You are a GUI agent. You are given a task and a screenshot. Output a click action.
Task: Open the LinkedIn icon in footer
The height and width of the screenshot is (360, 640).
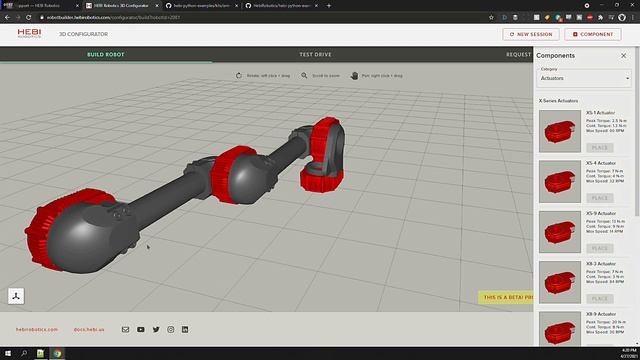(x=185, y=329)
